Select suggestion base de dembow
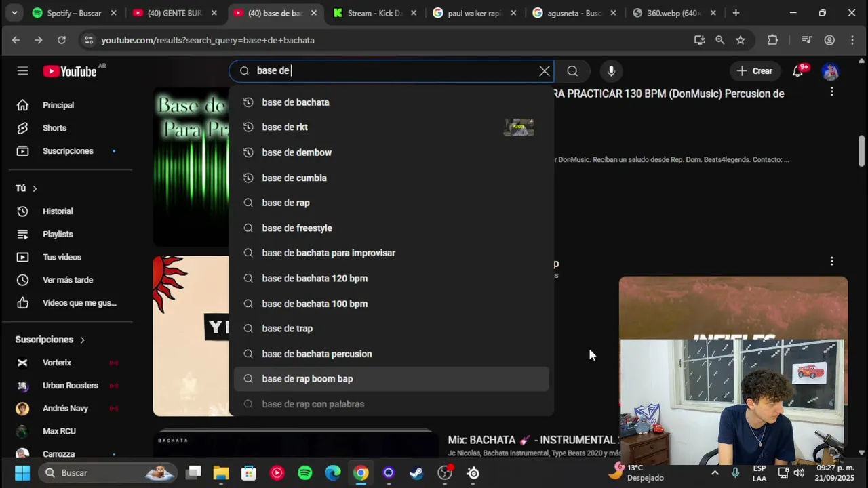Screen dimensions: 868x488 coord(391,152)
